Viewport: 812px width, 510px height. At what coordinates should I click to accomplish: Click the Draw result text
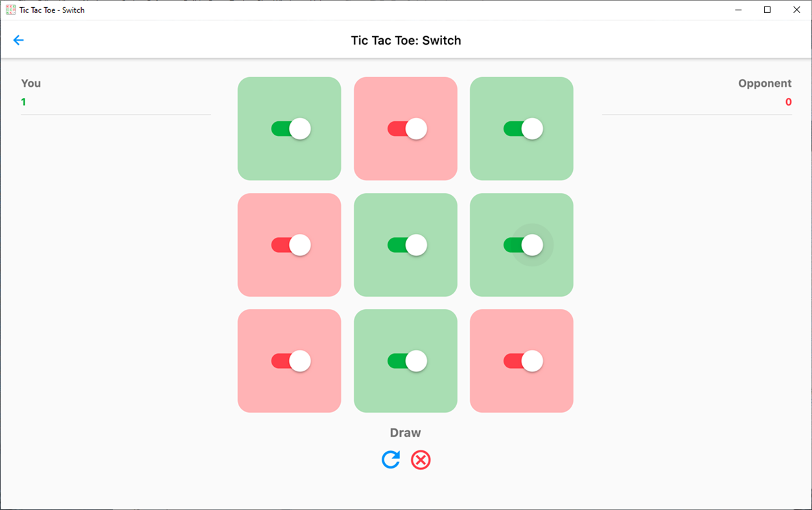[x=405, y=432]
